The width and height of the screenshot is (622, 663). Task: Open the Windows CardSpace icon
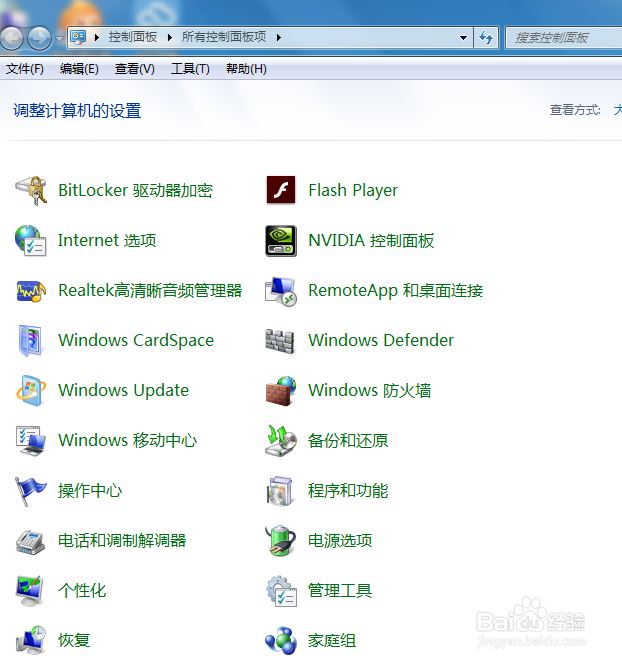click(x=30, y=340)
